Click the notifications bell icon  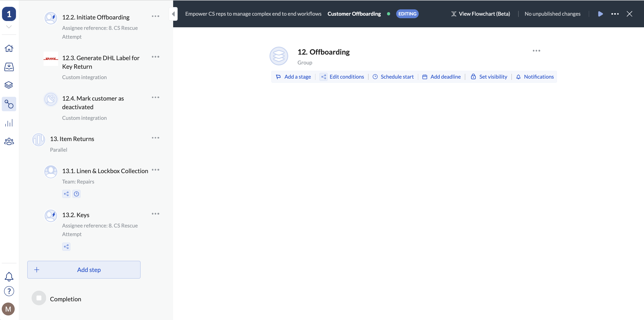[x=9, y=277]
